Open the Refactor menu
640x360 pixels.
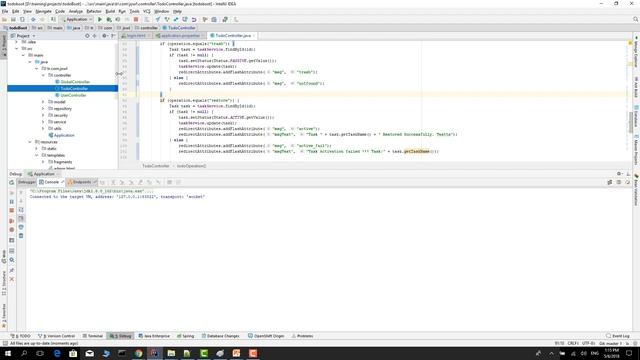pos(94,11)
